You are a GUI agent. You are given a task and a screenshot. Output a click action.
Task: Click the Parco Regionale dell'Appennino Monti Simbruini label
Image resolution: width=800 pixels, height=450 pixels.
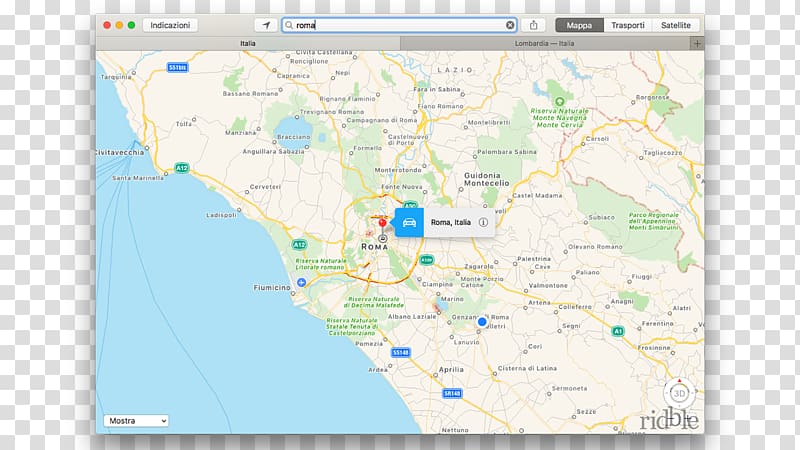click(x=654, y=221)
